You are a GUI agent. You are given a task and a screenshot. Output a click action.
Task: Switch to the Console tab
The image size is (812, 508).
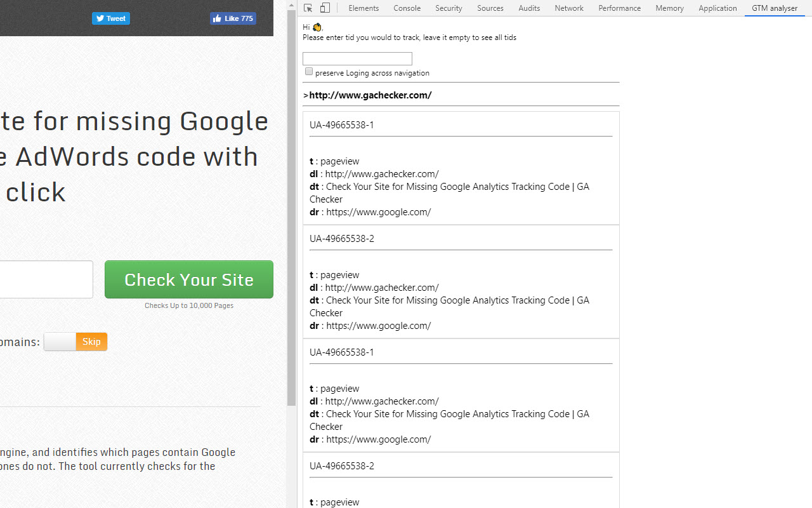[407, 8]
